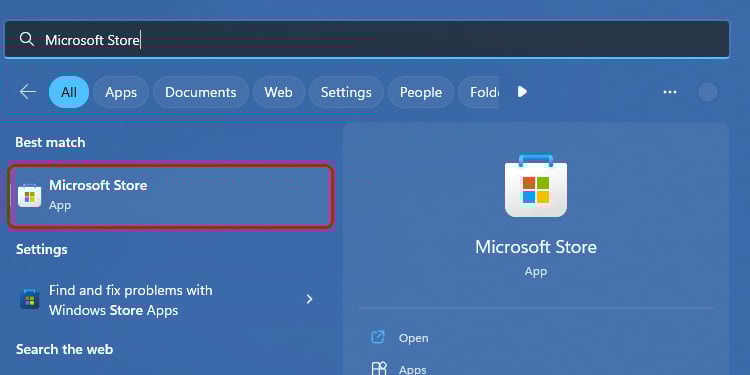The image size is (750, 375).
Task: Click the Search the web heading
Action: 65,349
